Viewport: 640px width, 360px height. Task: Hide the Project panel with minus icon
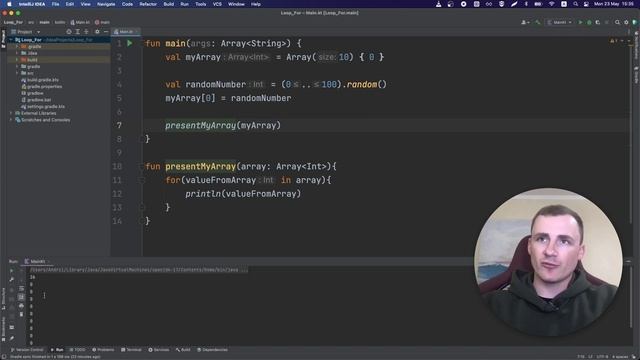pyautogui.click(x=106, y=31)
